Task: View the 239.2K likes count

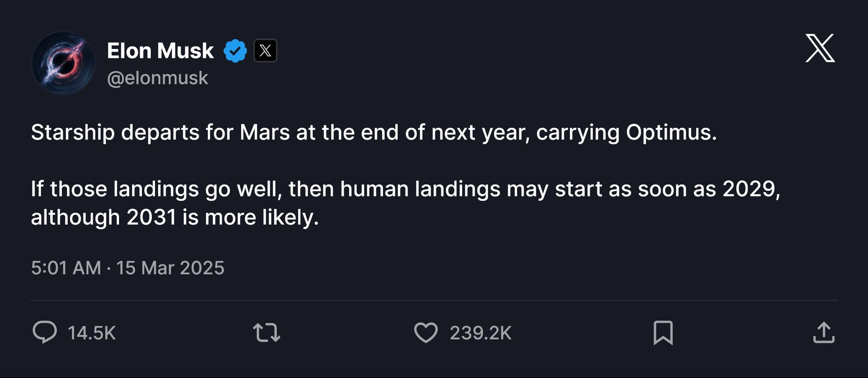Action: coord(481,333)
